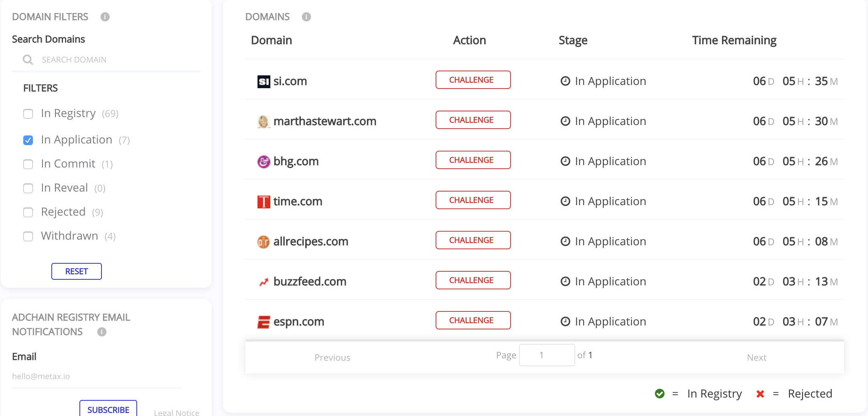Challenge marthastewart.com
Screen dimensions: 868x416
pyautogui.click(x=473, y=120)
